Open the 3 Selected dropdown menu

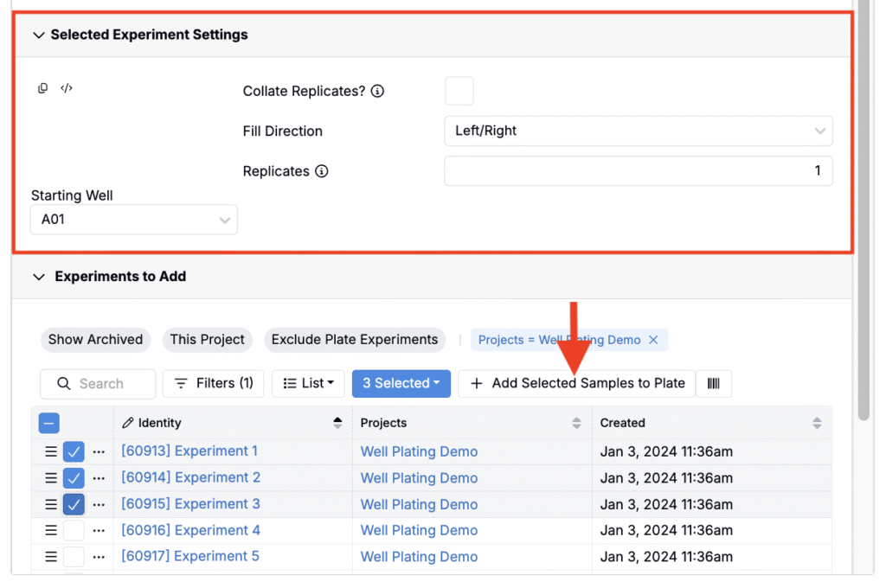pyautogui.click(x=401, y=383)
